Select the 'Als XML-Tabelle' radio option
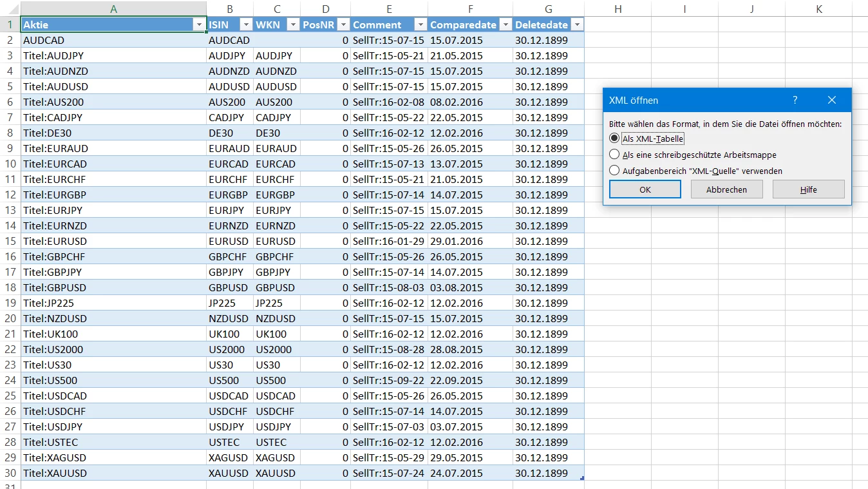Viewport: 868px width, 489px height. click(614, 139)
